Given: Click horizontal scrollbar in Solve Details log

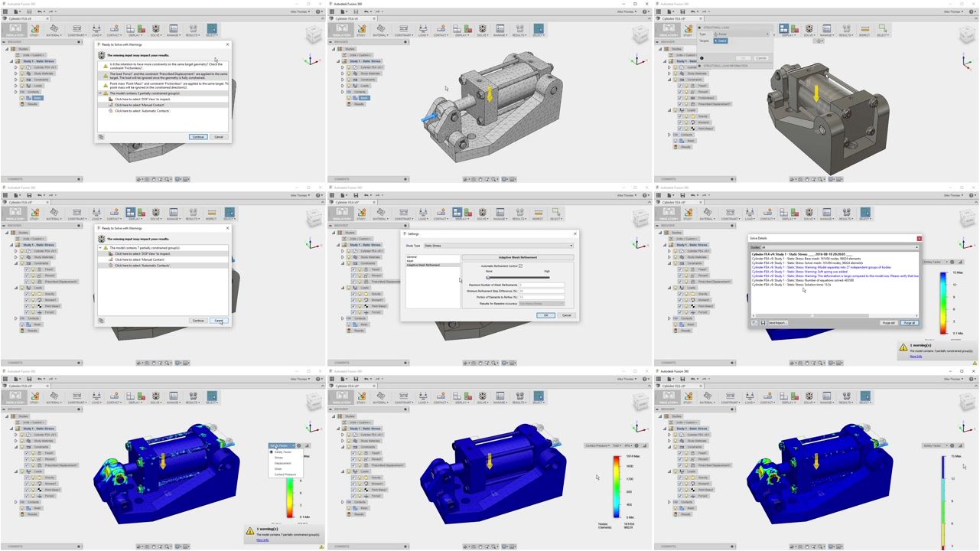Looking at the screenshot, I should tap(835, 315).
